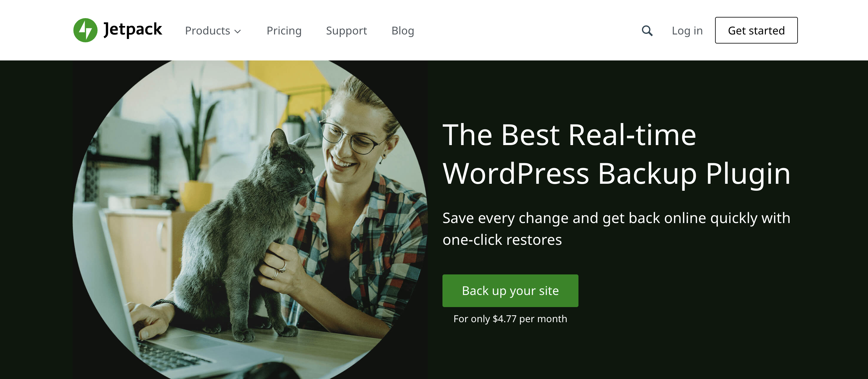The width and height of the screenshot is (868, 379).
Task: Click the navigation search icon
Action: (646, 31)
